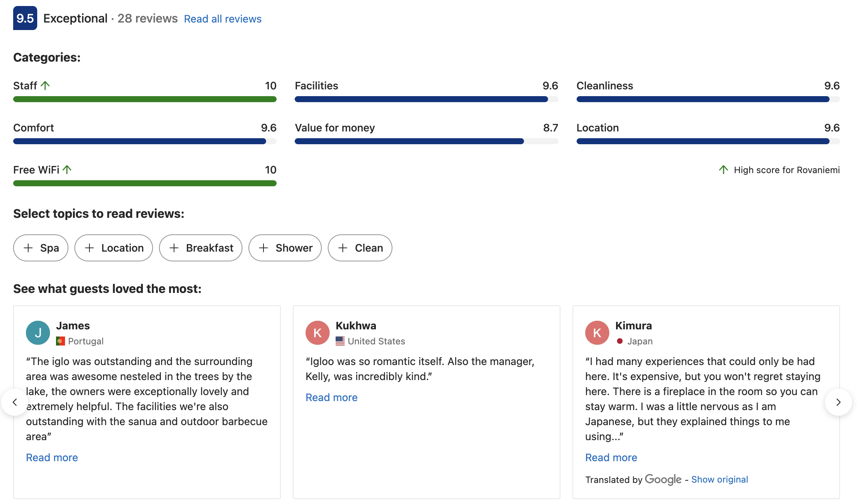Enable the Shower topic filter
860x504 pixels.
coord(285,248)
